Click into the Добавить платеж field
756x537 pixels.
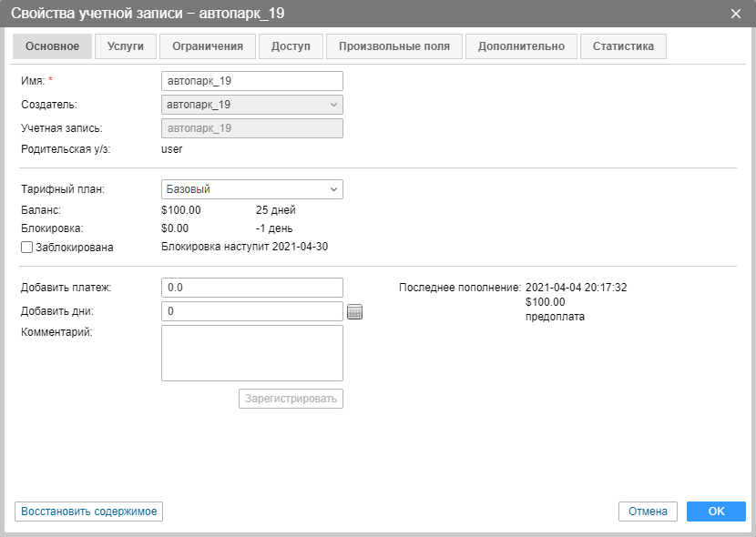[x=251, y=288]
